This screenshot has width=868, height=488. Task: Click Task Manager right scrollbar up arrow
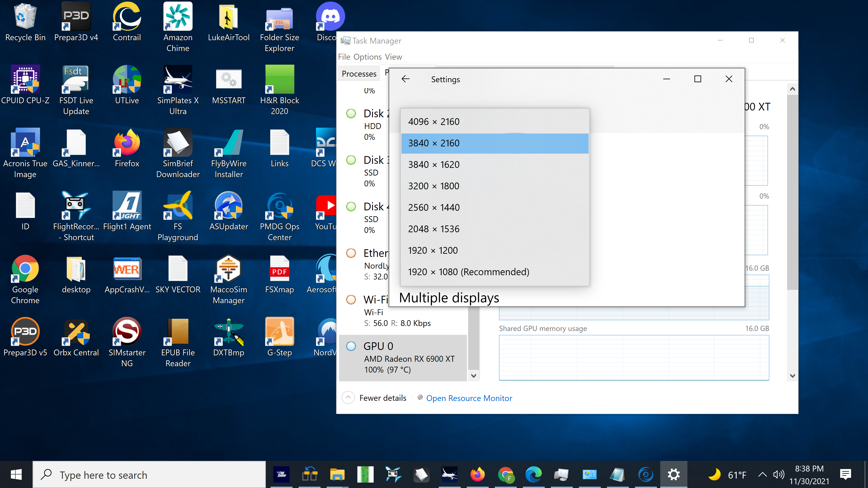coord(793,89)
